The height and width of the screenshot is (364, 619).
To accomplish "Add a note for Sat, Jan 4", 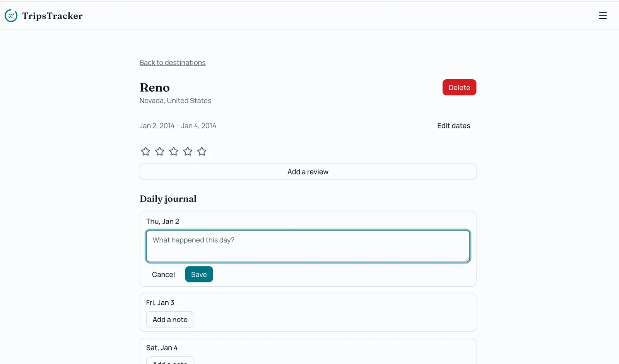I will click(x=170, y=361).
